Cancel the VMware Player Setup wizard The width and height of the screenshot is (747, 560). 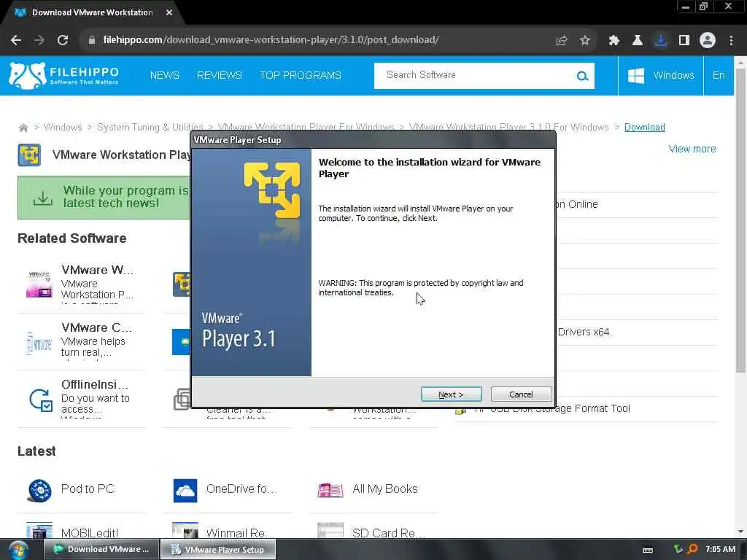coord(521,394)
